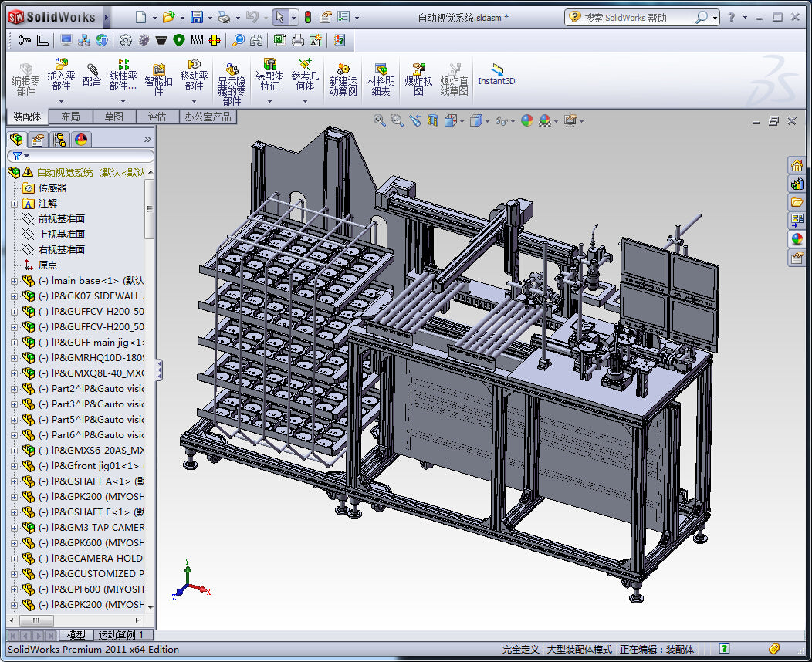Click the binoculars search icon
Viewport: 812px width, 662px height.
[255, 40]
